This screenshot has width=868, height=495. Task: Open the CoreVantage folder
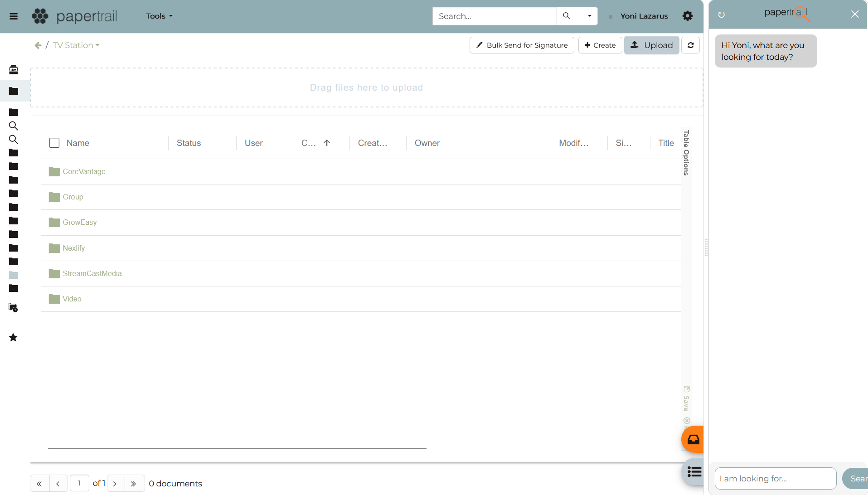pos(84,172)
